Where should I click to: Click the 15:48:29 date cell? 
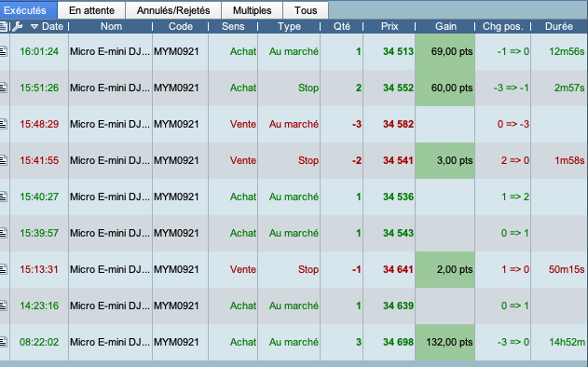pyautogui.click(x=39, y=124)
